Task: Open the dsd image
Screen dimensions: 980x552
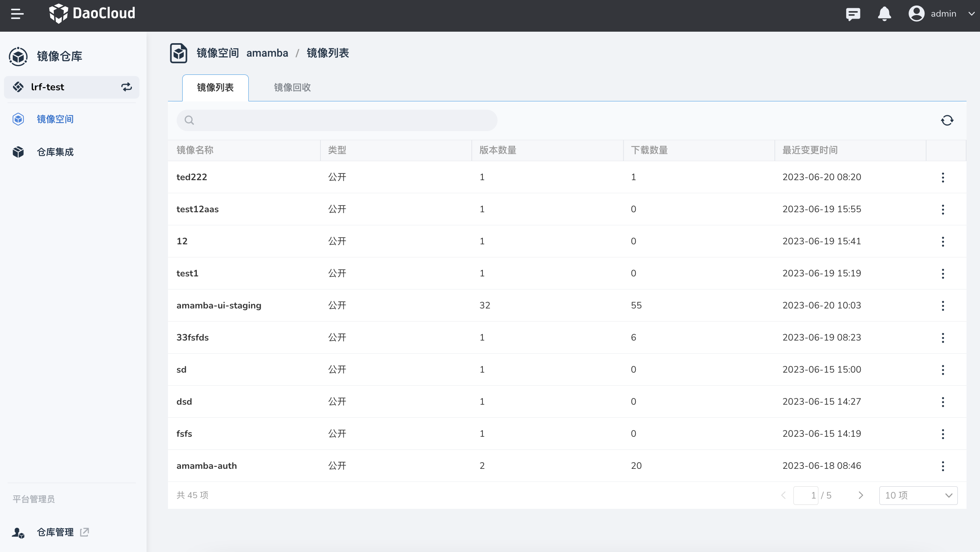Action: (x=184, y=402)
